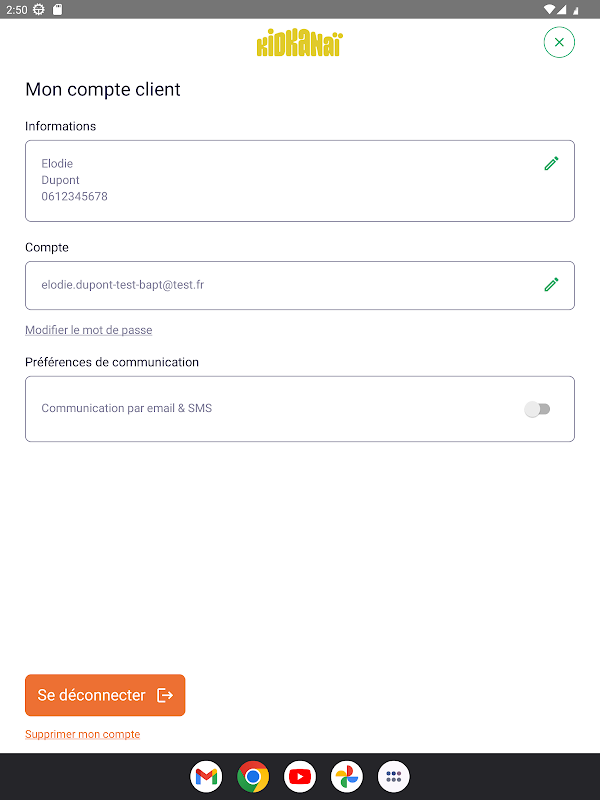Open YouTube from the dock
The height and width of the screenshot is (800, 600).
(300, 776)
